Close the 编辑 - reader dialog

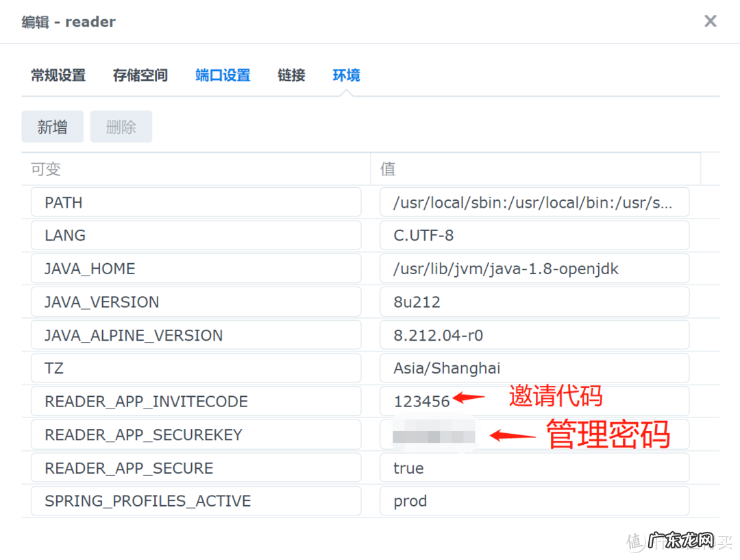pyautogui.click(x=710, y=21)
